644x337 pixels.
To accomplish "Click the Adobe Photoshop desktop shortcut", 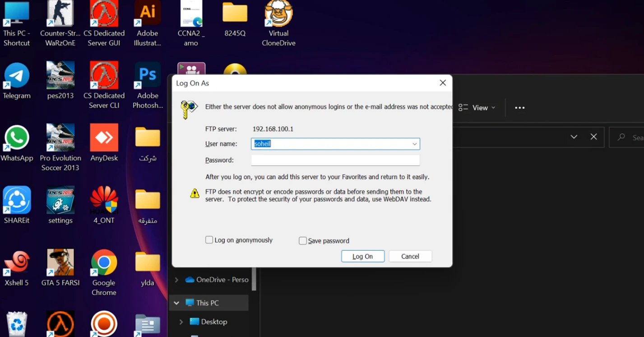I will click(x=148, y=86).
